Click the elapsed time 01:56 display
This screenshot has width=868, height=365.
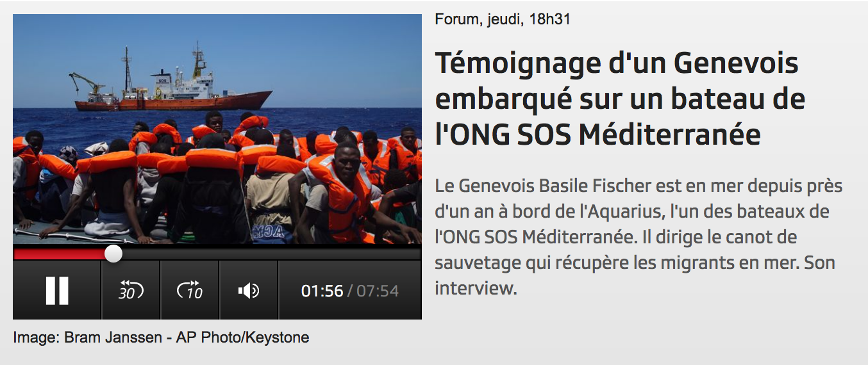[322, 291]
